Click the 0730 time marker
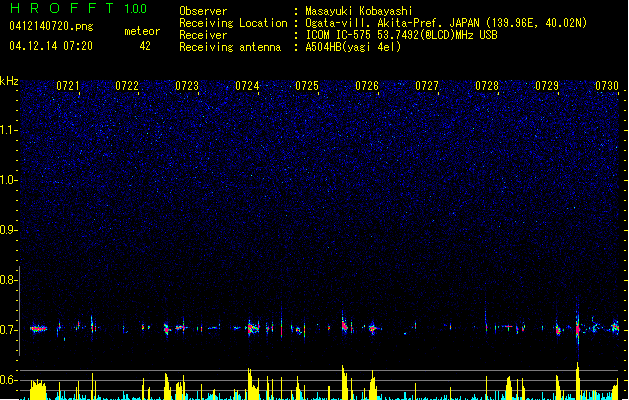This screenshot has width=629, height=400. (607, 85)
